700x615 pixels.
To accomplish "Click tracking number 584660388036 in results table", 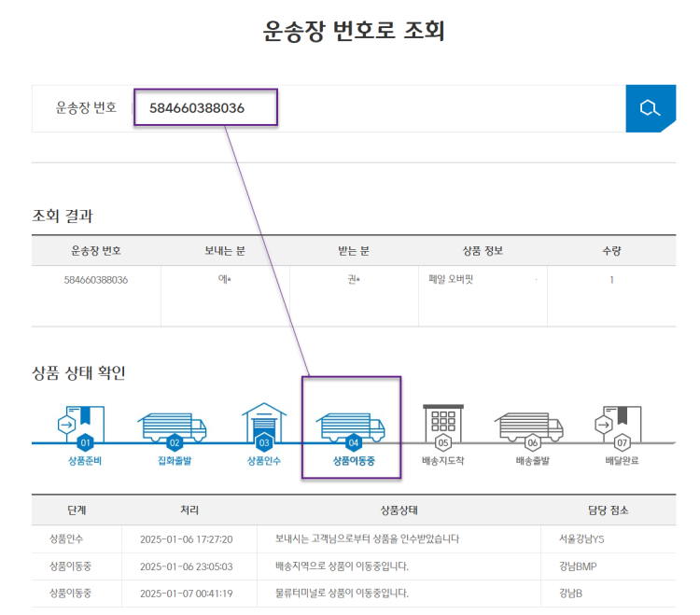I will [x=96, y=280].
